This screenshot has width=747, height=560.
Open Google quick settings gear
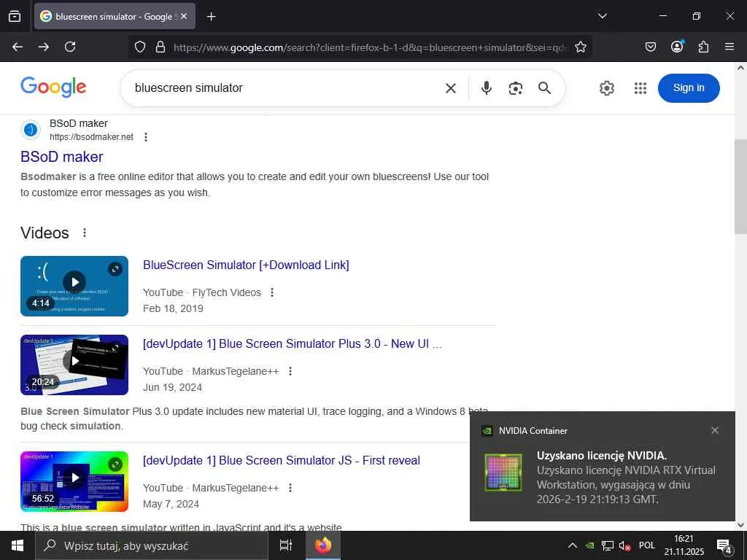[x=606, y=88]
